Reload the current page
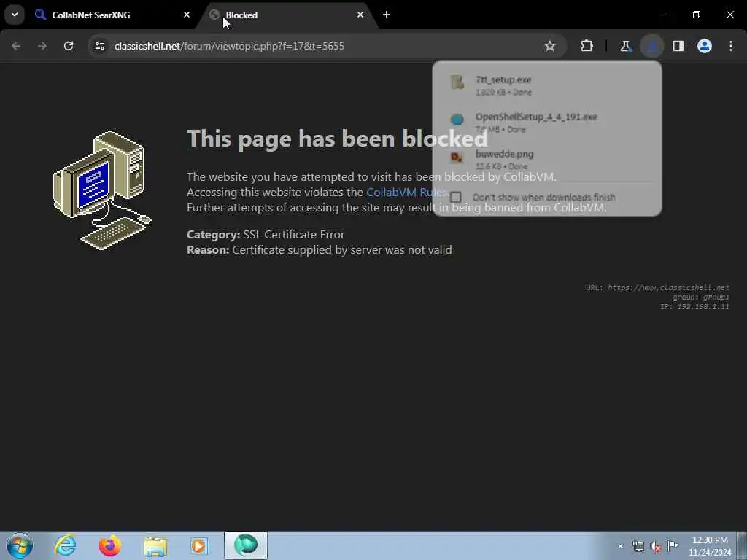The height and width of the screenshot is (560, 747). pos(69,46)
